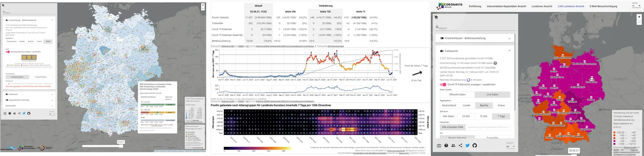The height and width of the screenshot is (156, 644).
Task: Click the layers-off icon above right map search
Action: [x=436, y=17]
